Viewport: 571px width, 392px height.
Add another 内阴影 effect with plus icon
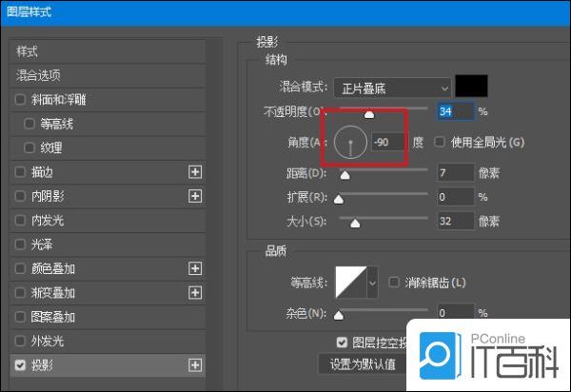pyautogui.click(x=195, y=196)
